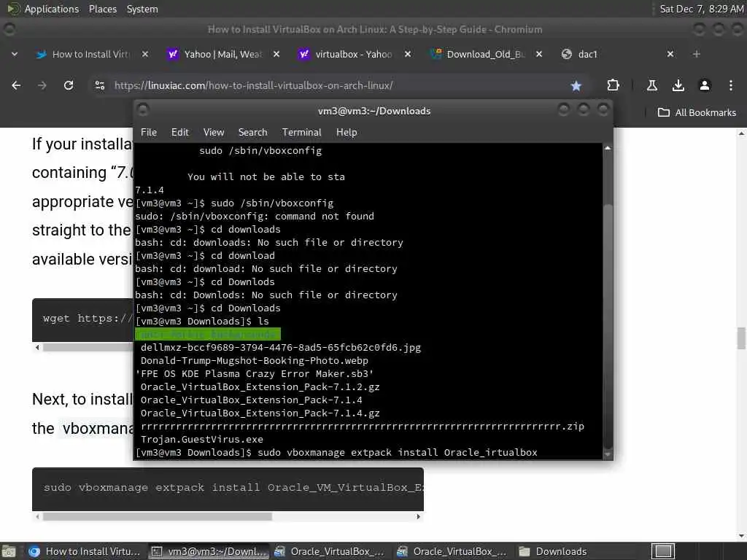Reload the current web page
Image resolution: width=747 pixels, height=560 pixels.
(69, 85)
